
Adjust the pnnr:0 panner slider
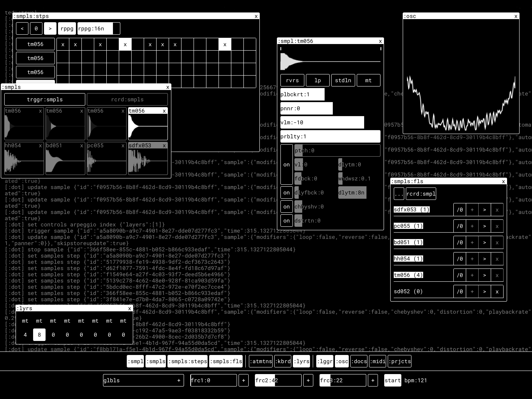coord(330,108)
